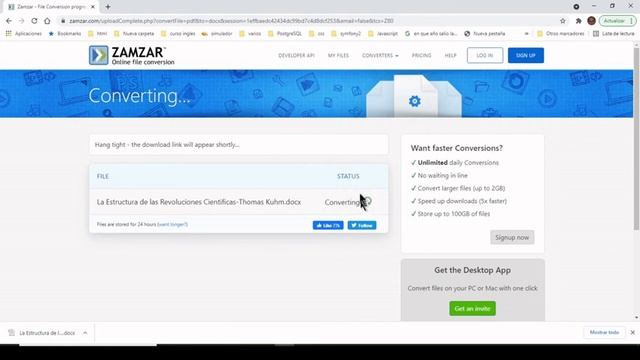
Task: Open the Nueva carpeta bookmark folder
Action: click(134, 33)
